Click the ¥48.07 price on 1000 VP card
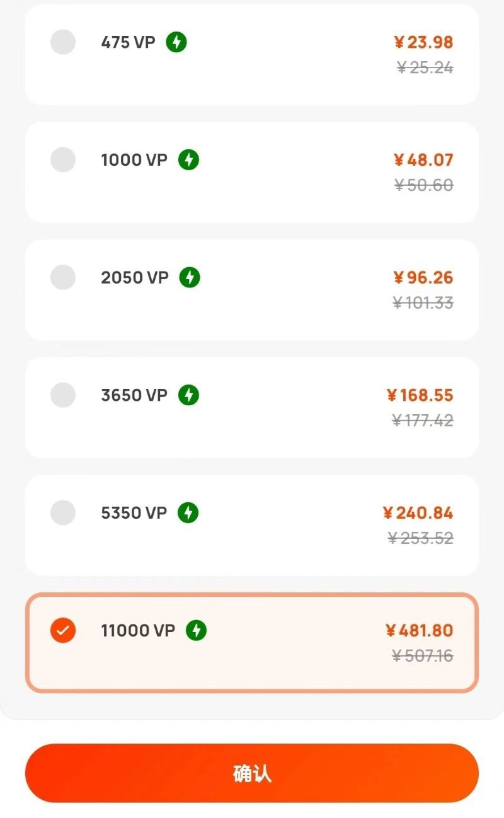Viewport: 504px width, 818px height. coord(423,160)
